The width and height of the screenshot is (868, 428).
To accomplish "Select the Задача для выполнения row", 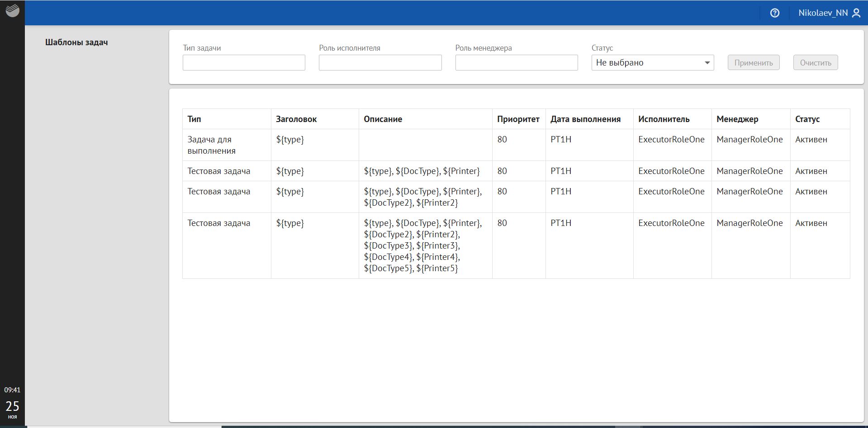I will (211, 145).
